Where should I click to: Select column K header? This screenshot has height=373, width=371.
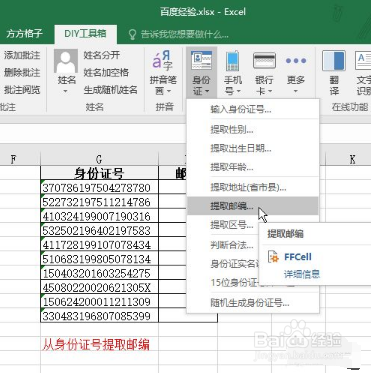[352, 159]
